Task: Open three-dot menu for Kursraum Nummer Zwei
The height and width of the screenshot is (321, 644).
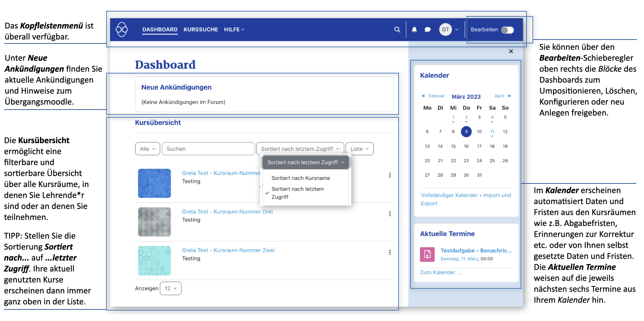Action: [x=389, y=252]
